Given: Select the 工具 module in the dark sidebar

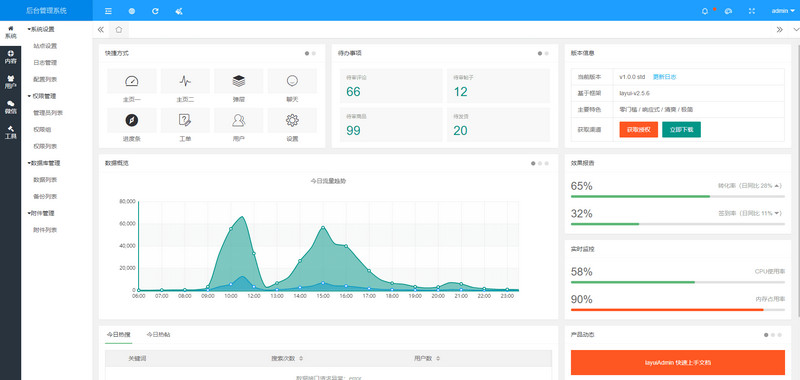Looking at the screenshot, I should [x=10, y=132].
